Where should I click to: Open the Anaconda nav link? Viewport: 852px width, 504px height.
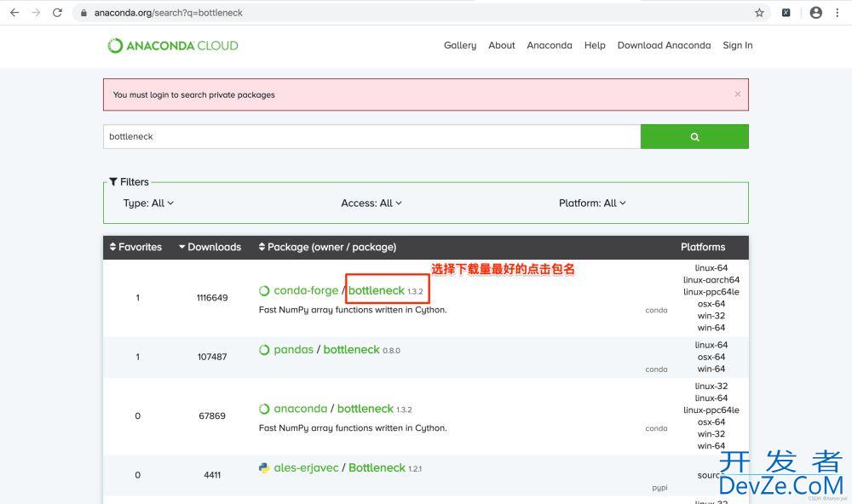click(550, 46)
